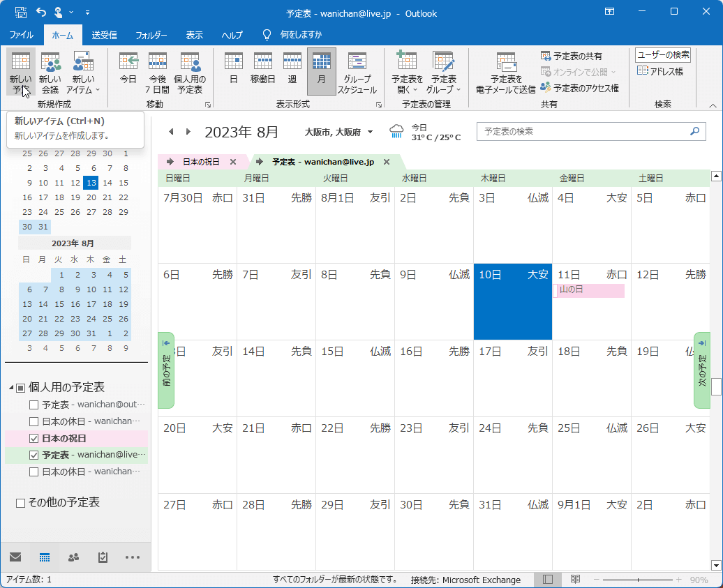Close 予定表 - wanichan@live.jp tab
The height and width of the screenshot is (588, 723).
pyautogui.click(x=387, y=162)
